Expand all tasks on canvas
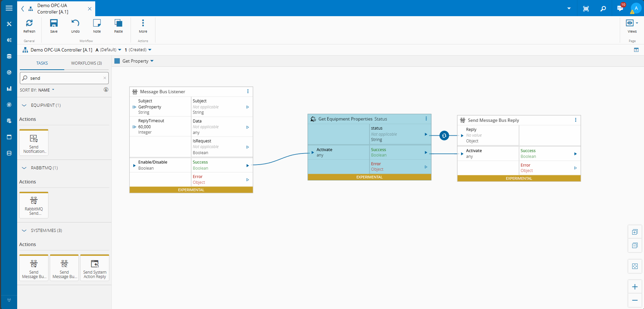Image resolution: width=644 pixels, height=309 pixels. pos(635,232)
